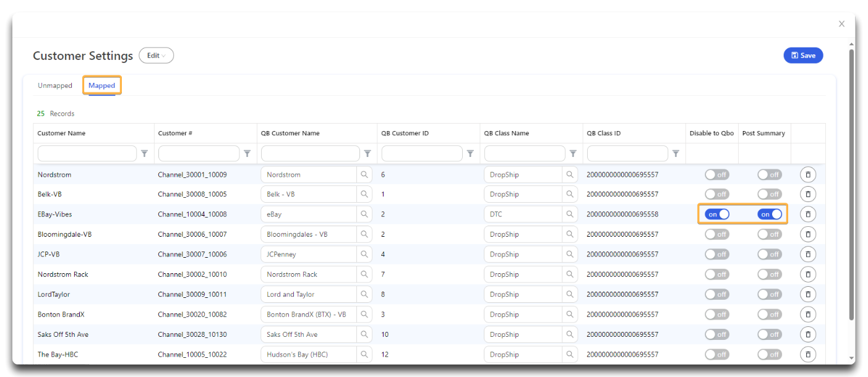Toggle Disable to Qbo for Saks Off 5th Ave
This screenshot has width=868, height=377.
pyautogui.click(x=717, y=334)
